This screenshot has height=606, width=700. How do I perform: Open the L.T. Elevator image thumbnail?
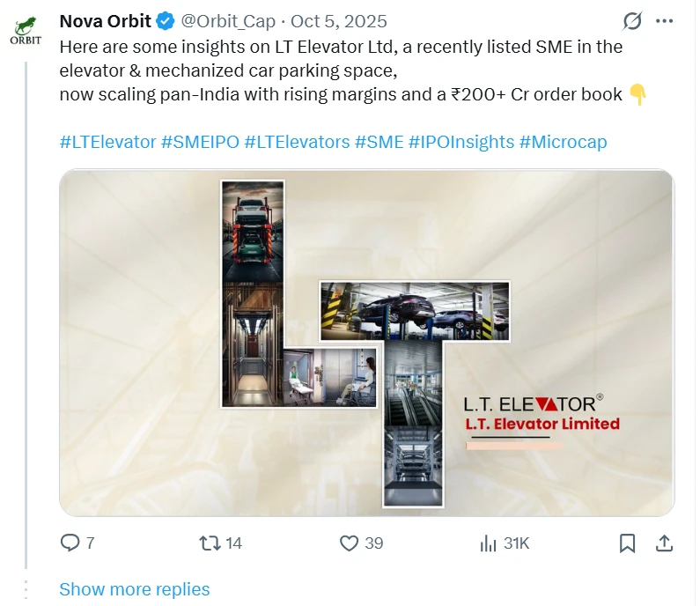366,343
